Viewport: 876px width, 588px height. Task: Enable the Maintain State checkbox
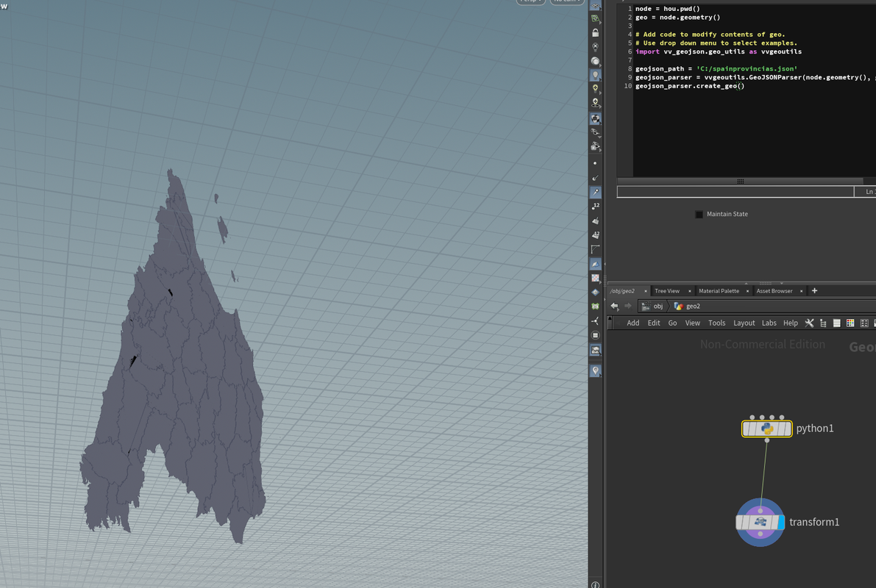tap(699, 215)
